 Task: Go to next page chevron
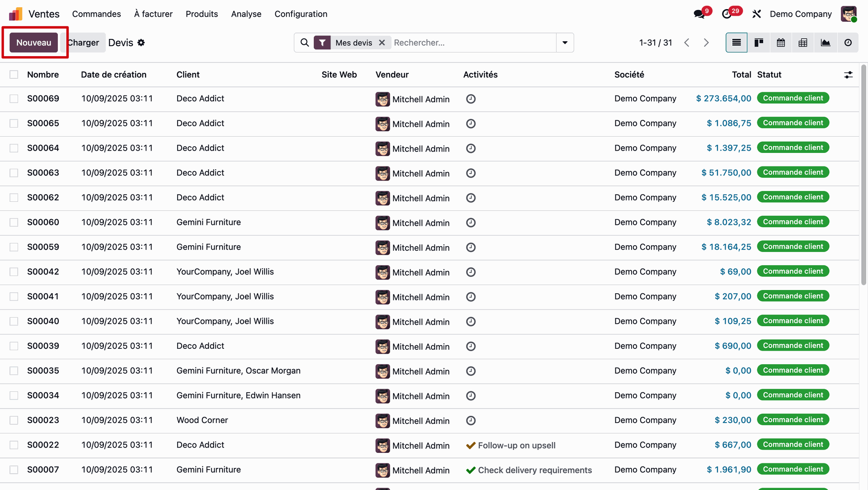[x=706, y=43]
